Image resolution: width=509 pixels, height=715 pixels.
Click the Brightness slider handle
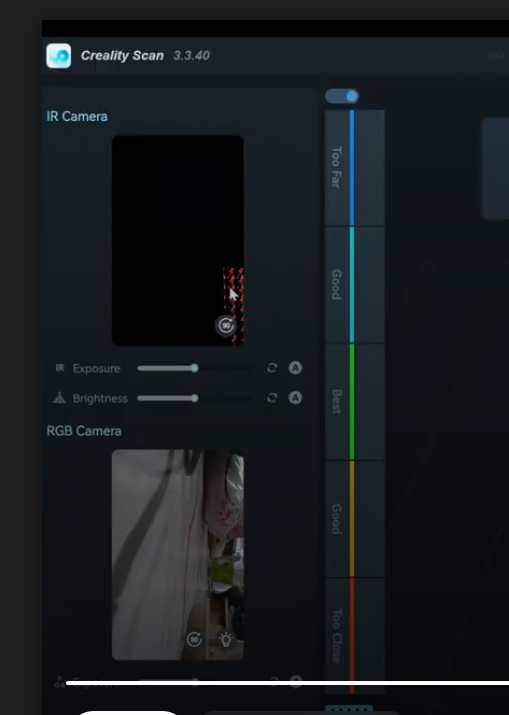[195, 398]
